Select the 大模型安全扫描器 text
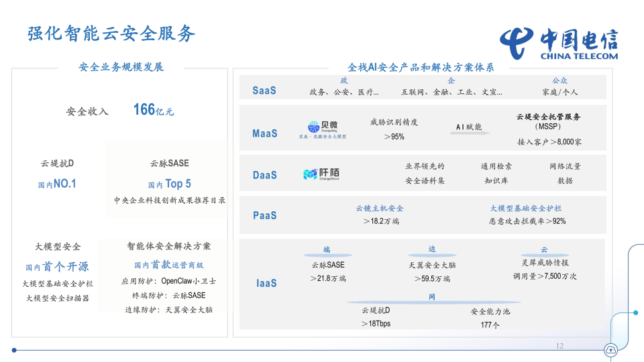Viewport: 644px width, 362px height. coord(58,298)
